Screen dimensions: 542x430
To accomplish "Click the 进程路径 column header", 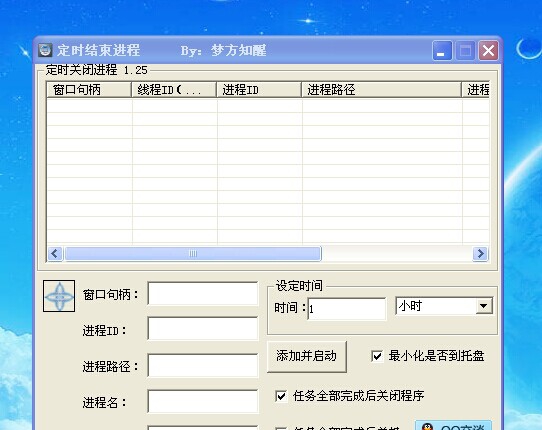I will click(382, 90).
